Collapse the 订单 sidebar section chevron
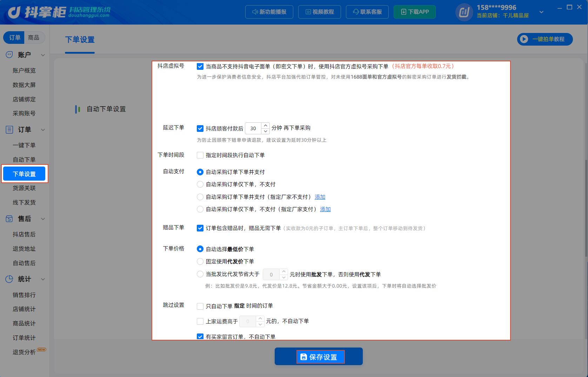The height and width of the screenshot is (377, 588). coord(43,130)
